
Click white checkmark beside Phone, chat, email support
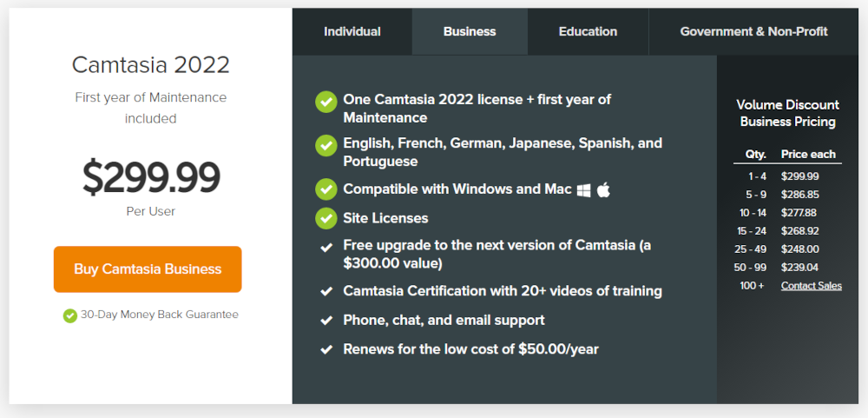pyautogui.click(x=326, y=321)
